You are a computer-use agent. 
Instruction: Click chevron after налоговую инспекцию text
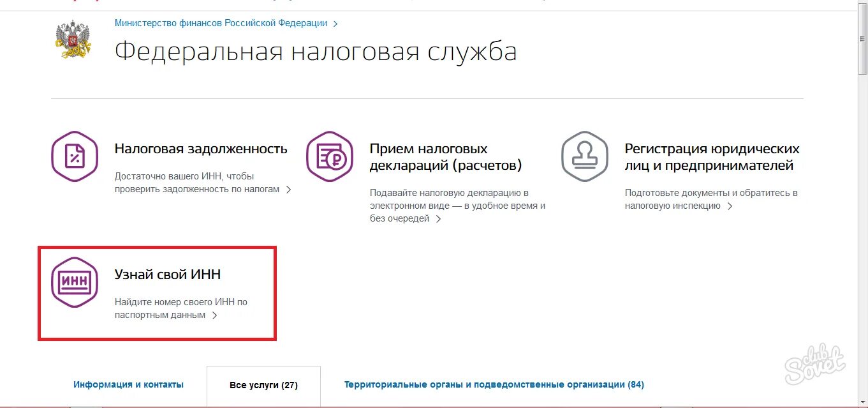click(x=730, y=206)
